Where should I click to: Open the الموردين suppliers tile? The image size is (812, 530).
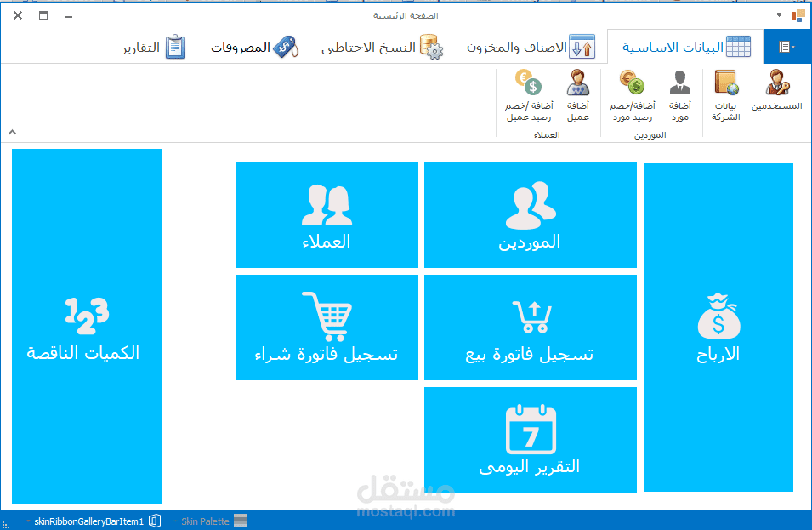531,215
